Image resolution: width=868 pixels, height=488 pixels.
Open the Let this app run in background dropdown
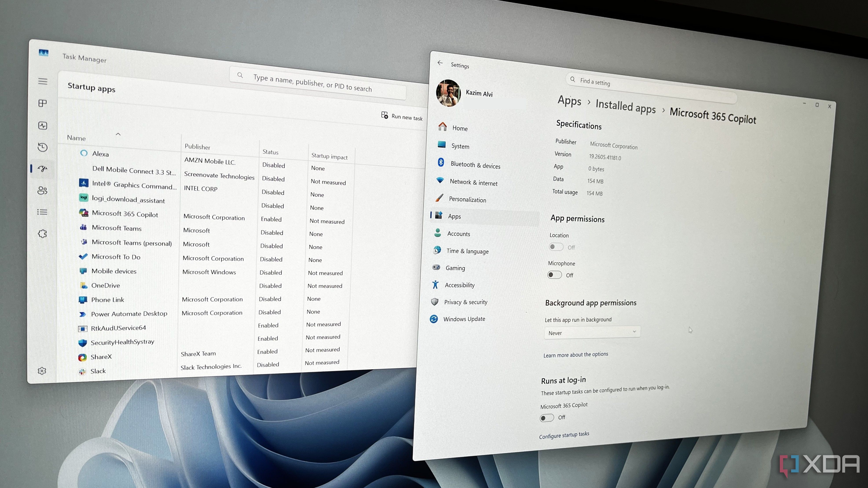(592, 332)
